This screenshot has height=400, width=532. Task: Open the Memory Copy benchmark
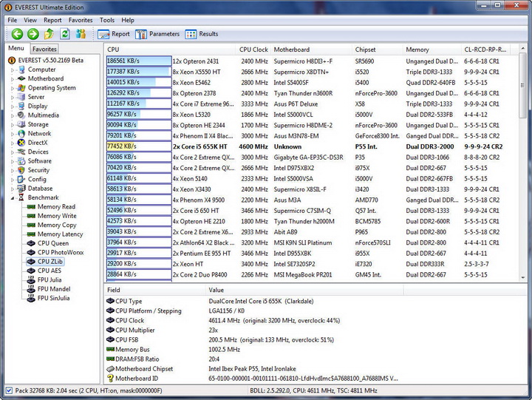57,225
